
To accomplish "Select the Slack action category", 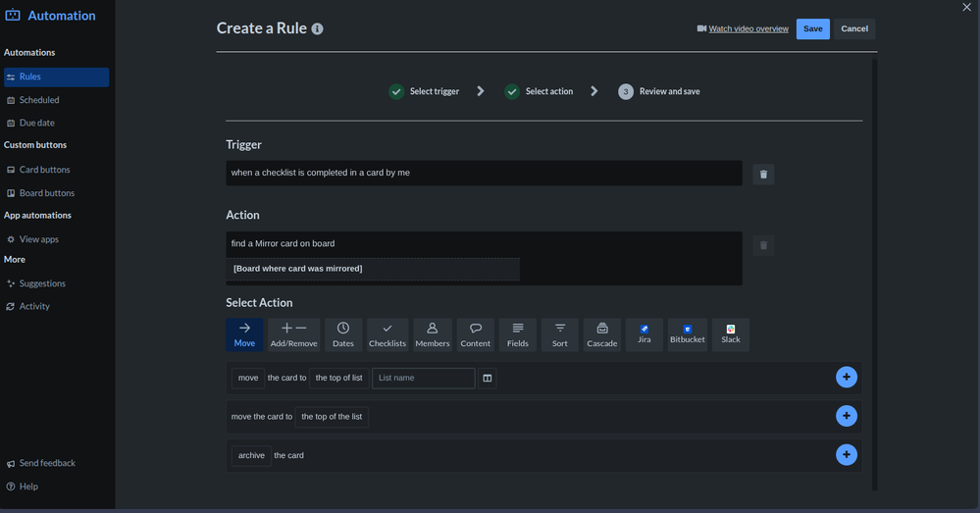I will tap(731, 334).
